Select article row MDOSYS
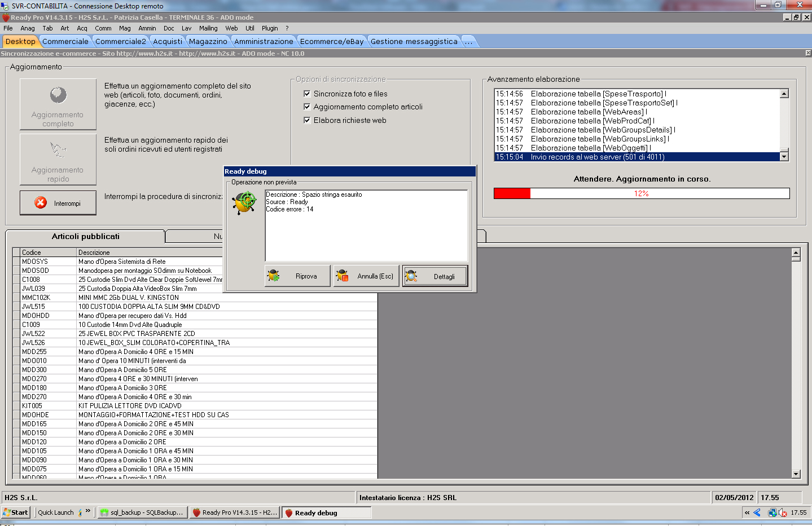 pos(195,262)
